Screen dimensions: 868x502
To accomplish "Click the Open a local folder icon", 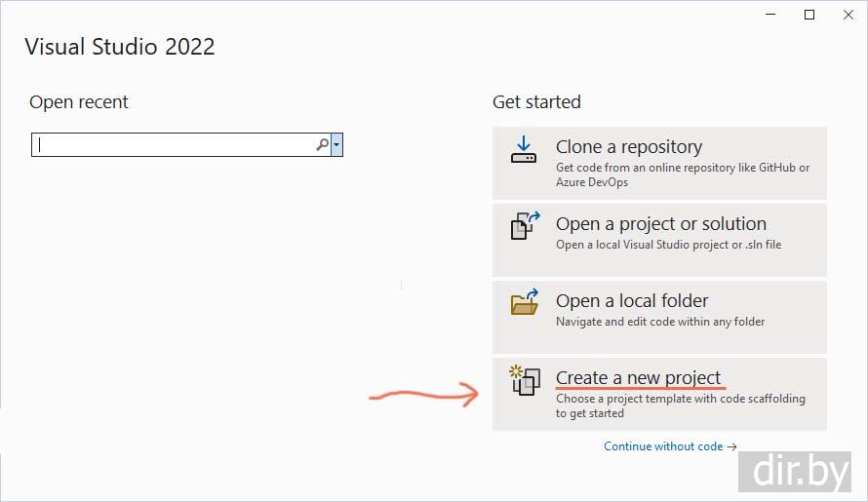I will [x=525, y=302].
